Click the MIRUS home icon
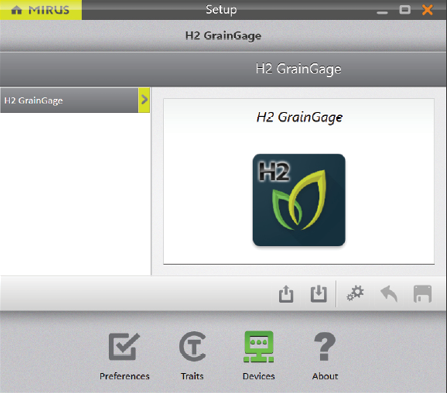 tap(16, 10)
